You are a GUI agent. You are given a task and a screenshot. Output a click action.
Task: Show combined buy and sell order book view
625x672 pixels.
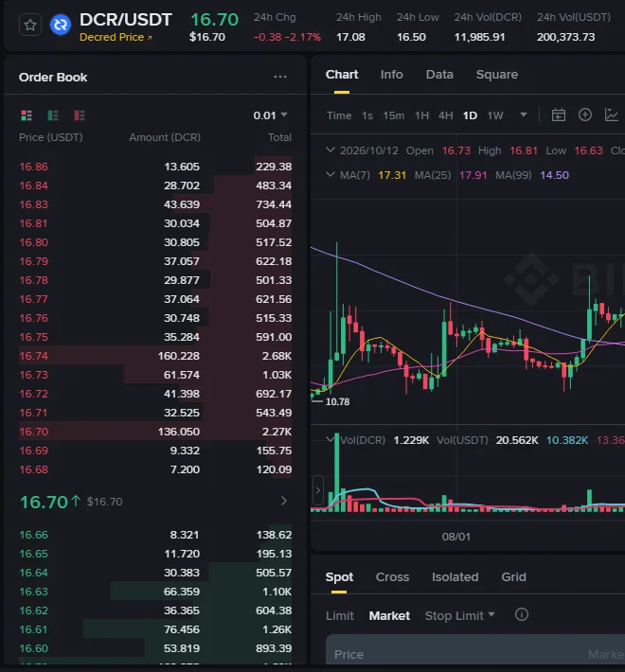click(x=27, y=115)
